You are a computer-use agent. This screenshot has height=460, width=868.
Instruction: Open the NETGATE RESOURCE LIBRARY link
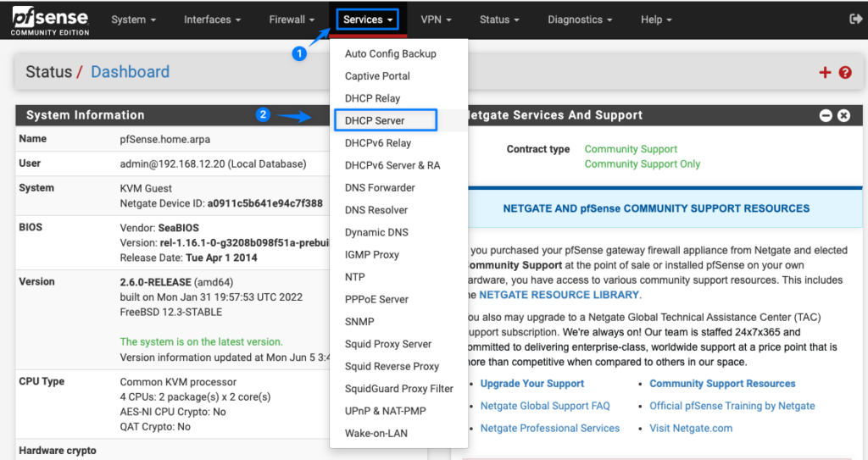pyautogui.click(x=559, y=295)
